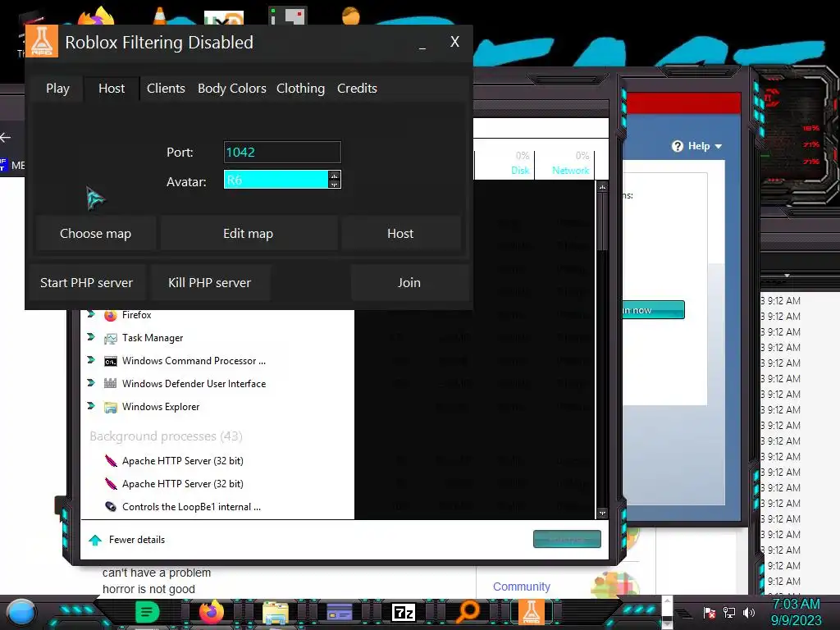Open the Play tab
This screenshot has width=840, height=630.
pos(58,89)
